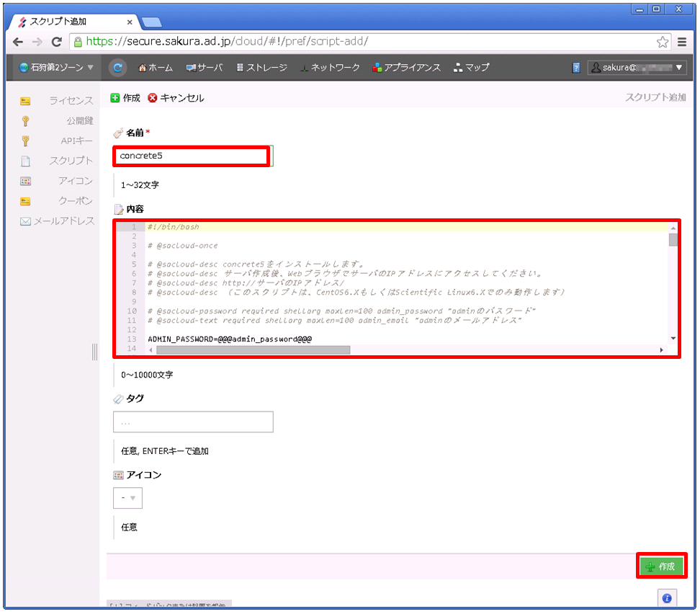Open the アプライアンス menu
The height and width of the screenshot is (614, 700).
pyautogui.click(x=406, y=68)
